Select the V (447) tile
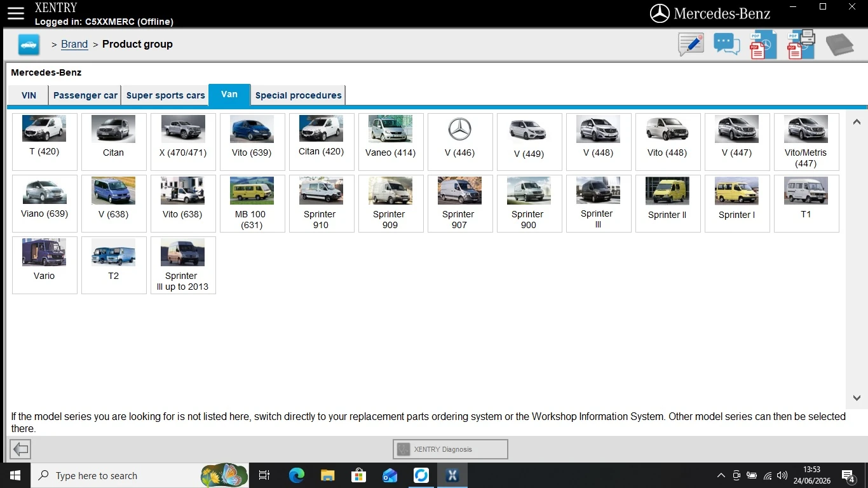This screenshot has height=488, width=868. [737, 142]
